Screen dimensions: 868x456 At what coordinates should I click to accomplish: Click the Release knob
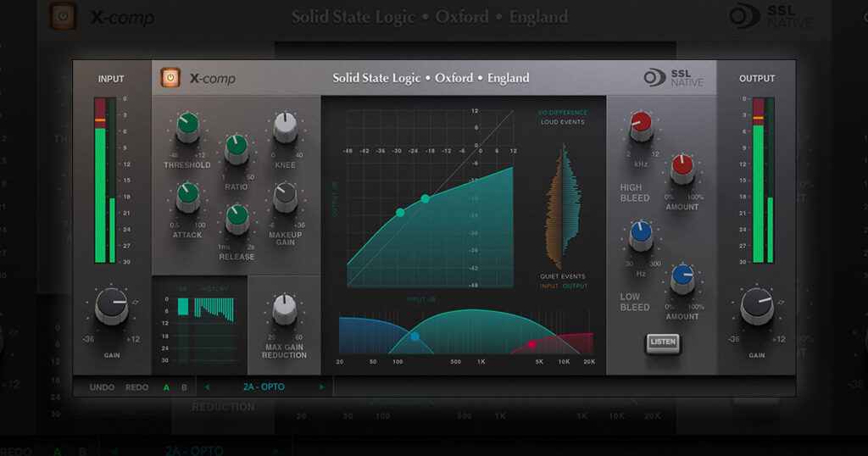(x=237, y=220)
